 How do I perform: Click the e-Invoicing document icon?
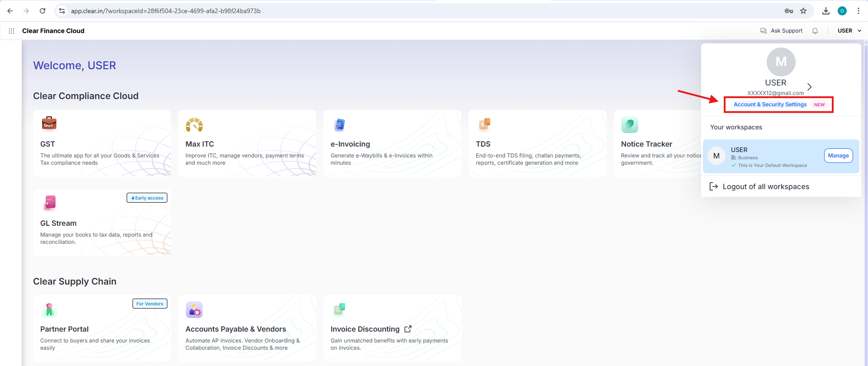coord(339,124)
